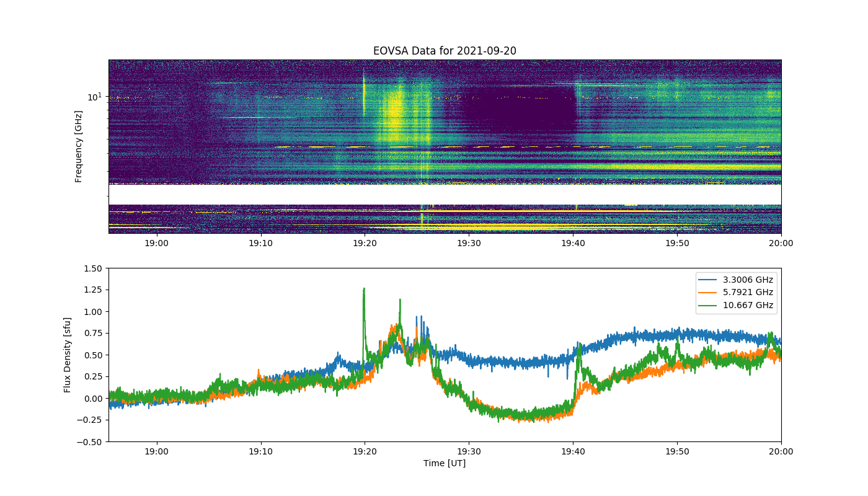Image resolution: width=868 pixels, height=496 pixels.
Task: Select the 10.667 GHz legend label
Action: point(748,305)
